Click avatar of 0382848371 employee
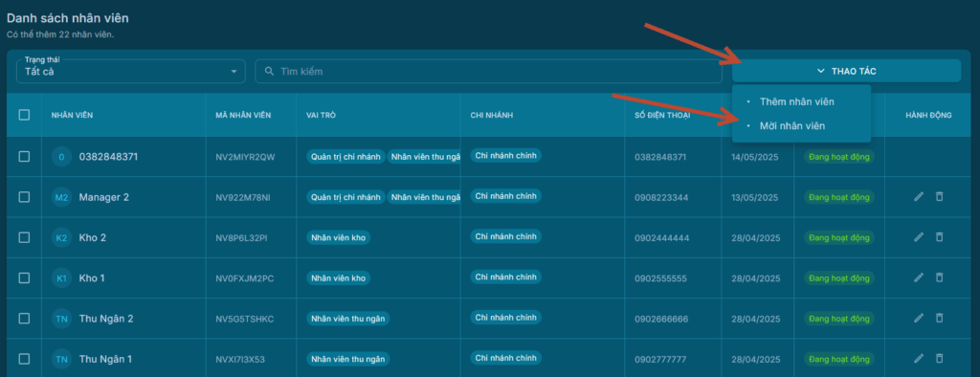 tap(61, 157)
